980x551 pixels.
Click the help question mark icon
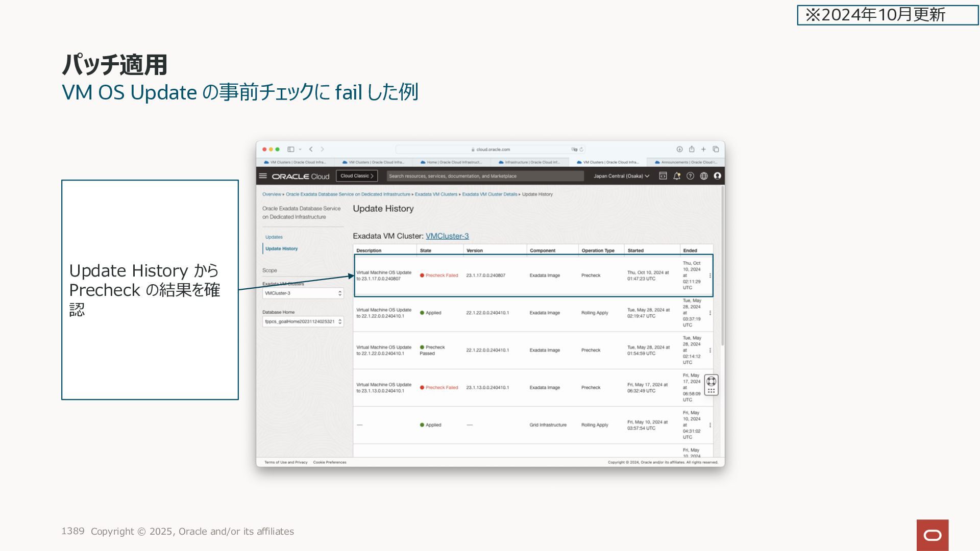[690, 176]
